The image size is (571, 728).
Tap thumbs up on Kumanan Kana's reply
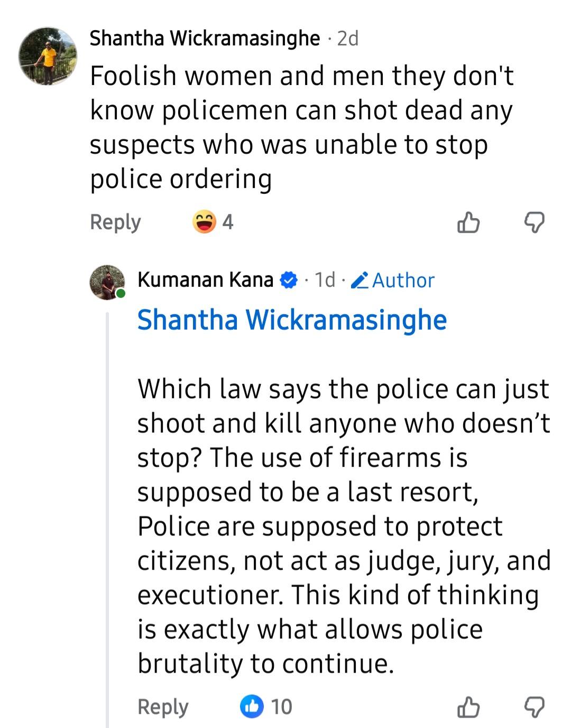(x=468, y=707)
